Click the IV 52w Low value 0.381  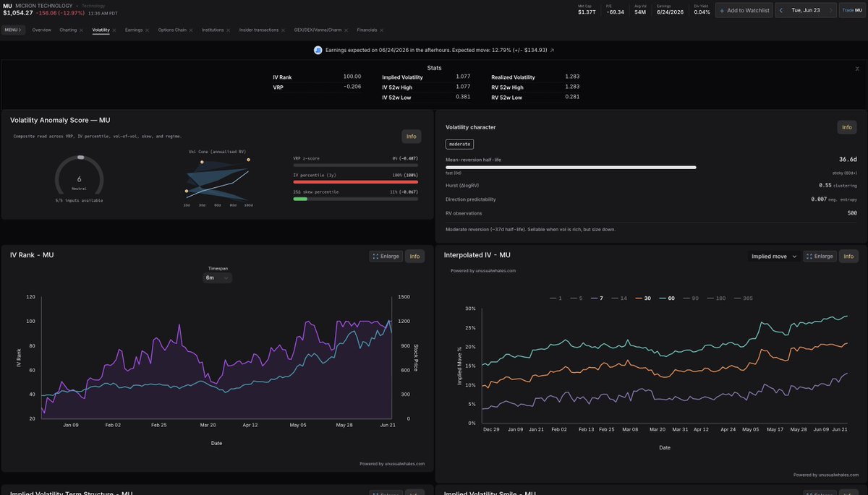click(x=463, y=97)
